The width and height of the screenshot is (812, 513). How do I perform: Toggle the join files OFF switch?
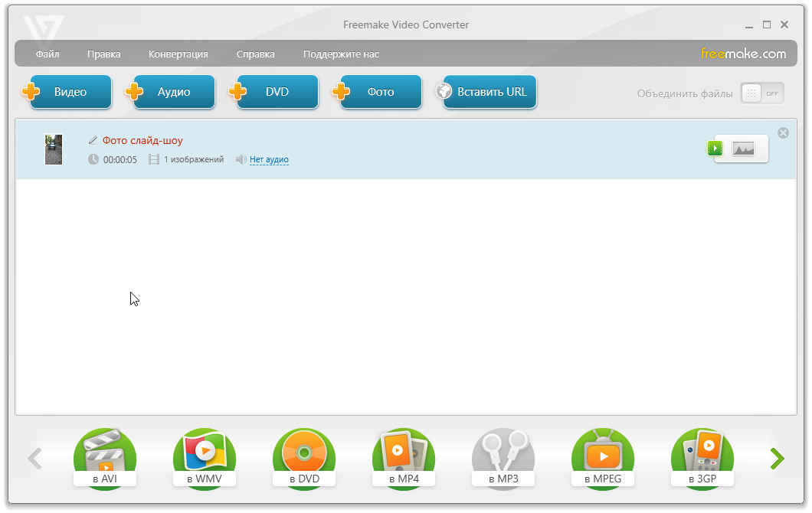click(x=762, y=93)
